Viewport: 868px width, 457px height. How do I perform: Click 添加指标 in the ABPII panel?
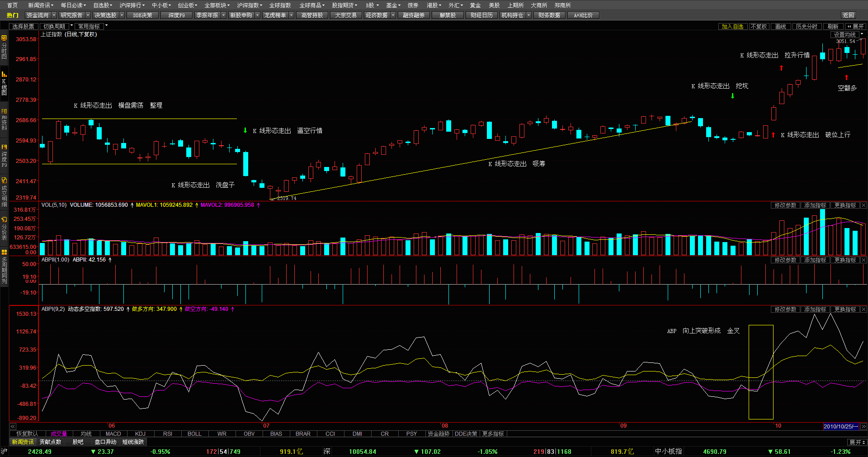[x=815, y=260]
